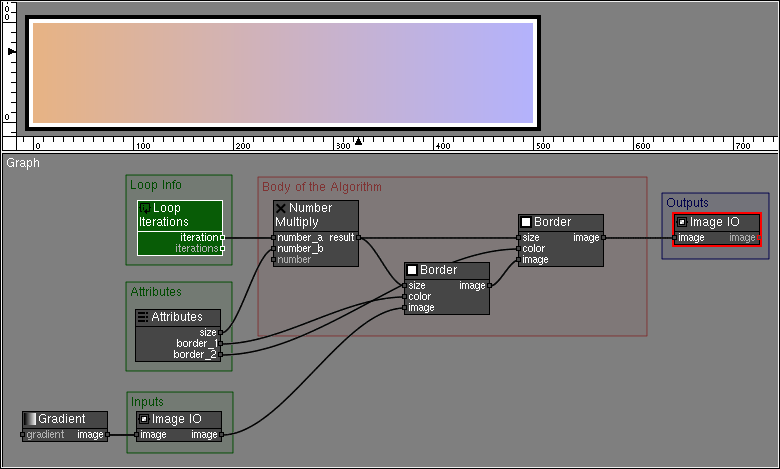Click the border_2 output port on Attributes node
The image size is (780, 469).
pos(221,354)
